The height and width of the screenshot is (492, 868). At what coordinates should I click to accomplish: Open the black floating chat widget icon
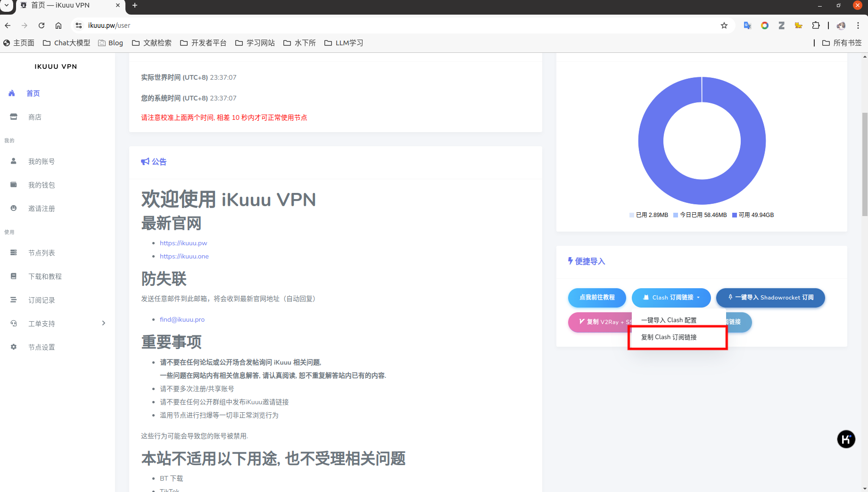pyautogui.click(x=846, y=439)
